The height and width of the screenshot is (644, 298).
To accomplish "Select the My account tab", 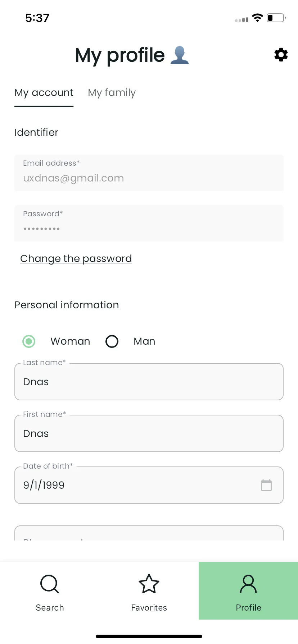I will [x=44, y=93].
